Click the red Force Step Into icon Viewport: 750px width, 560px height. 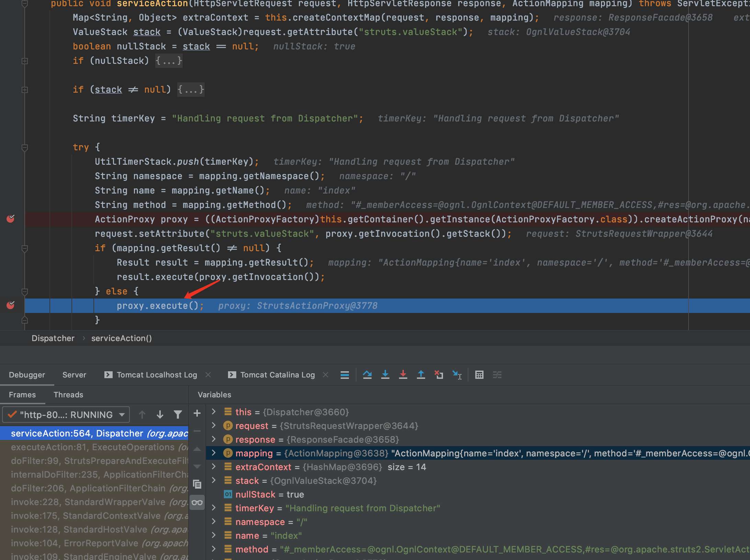pyautogui.click(x=403, y=375)
